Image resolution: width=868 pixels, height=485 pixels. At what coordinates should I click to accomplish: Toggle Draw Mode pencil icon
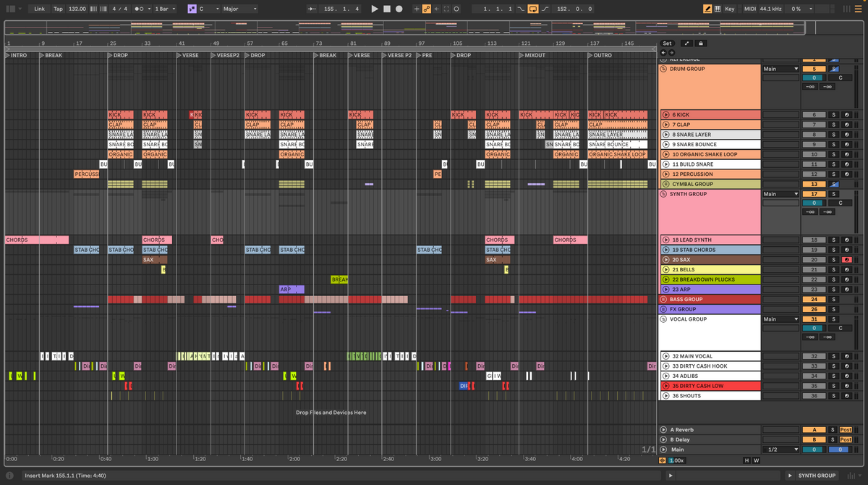tap(707, 9)
